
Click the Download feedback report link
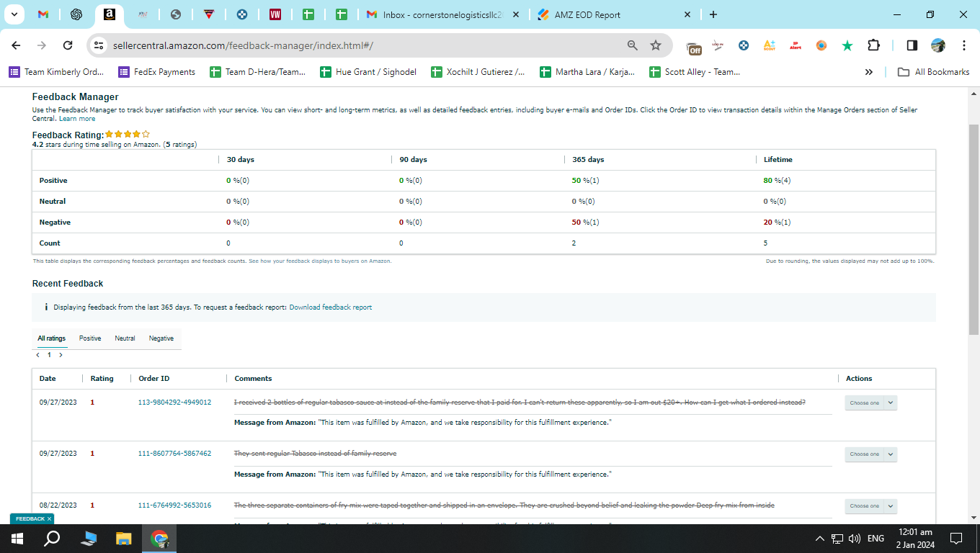[x=331, y=307]
